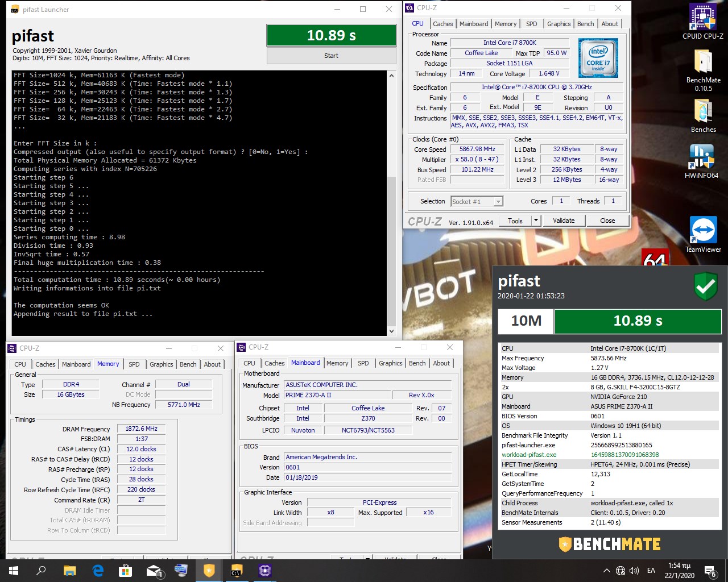Click the pifast Launcher title bar icon

15,10
